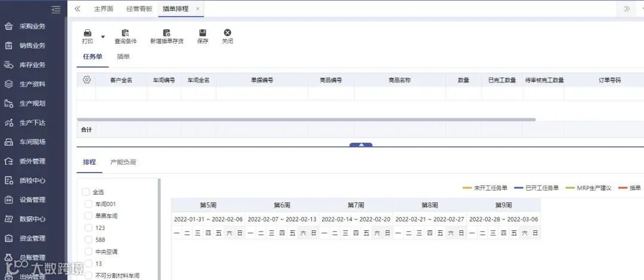Viewport: 644px width, 280px height.
Task: Click date range 2022-02-21 ~ 2022-02-27
Action: pyautogui.click(x=429, y=219)
